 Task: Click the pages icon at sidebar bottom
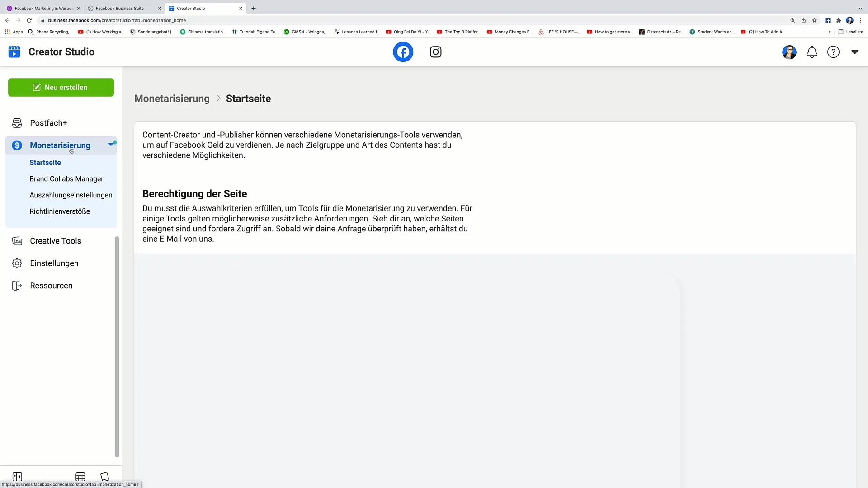point(105,476)
